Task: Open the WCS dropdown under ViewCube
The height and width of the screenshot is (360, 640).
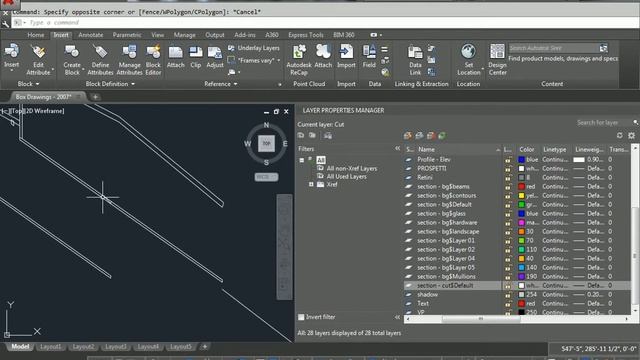Action: coord(267,177)
